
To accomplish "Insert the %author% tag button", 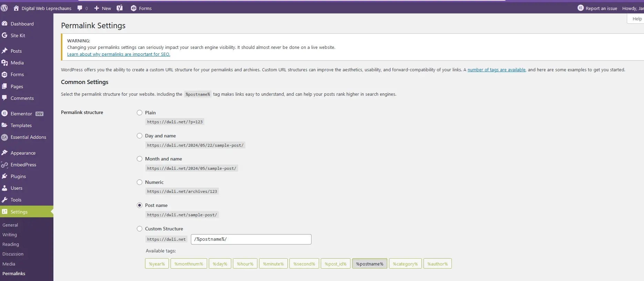I will (x=438, y=264).
